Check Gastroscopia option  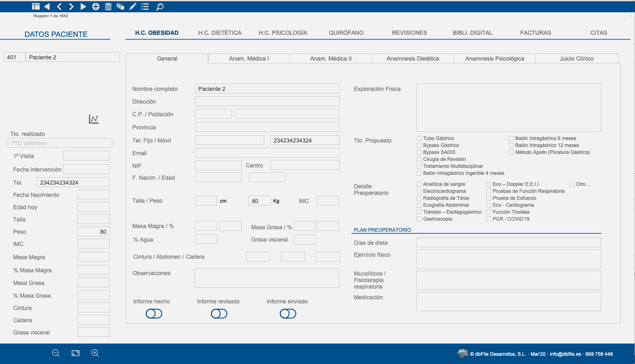click(x=419, y=219)
